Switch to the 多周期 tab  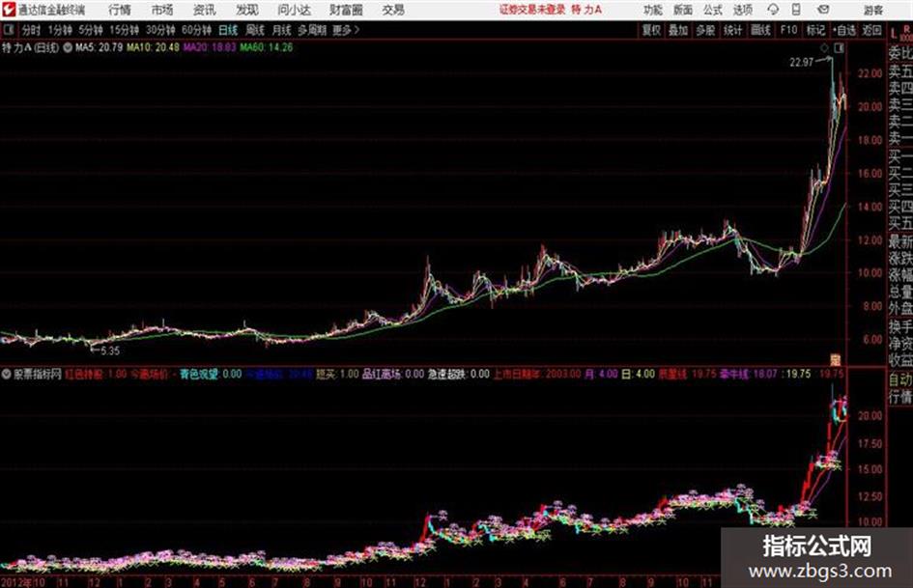(x=312, y=30)
